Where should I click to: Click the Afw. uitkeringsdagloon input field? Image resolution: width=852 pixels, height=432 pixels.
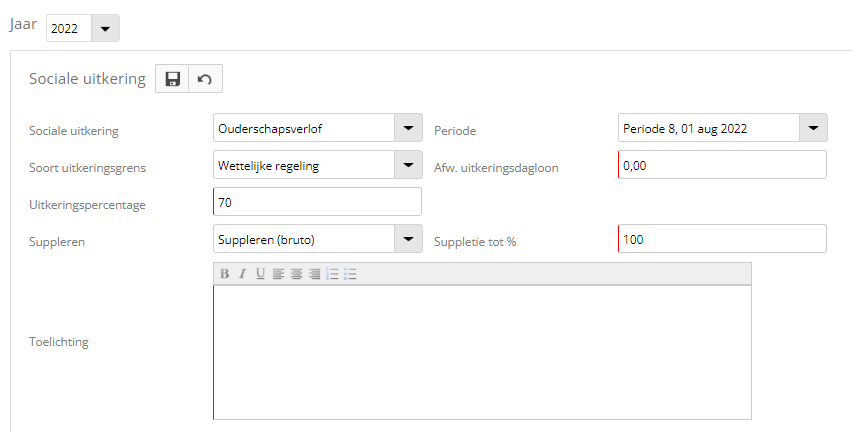[x=722, y=165]
